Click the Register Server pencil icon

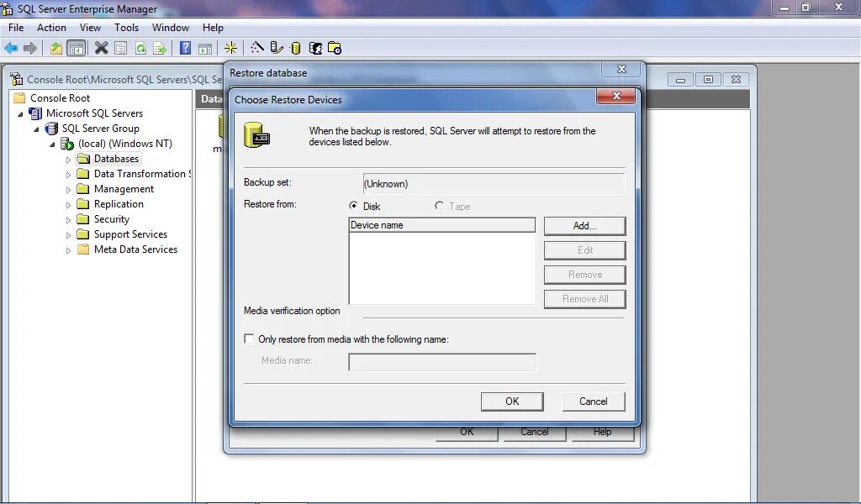pyautogui.click(x=277, y=48)
